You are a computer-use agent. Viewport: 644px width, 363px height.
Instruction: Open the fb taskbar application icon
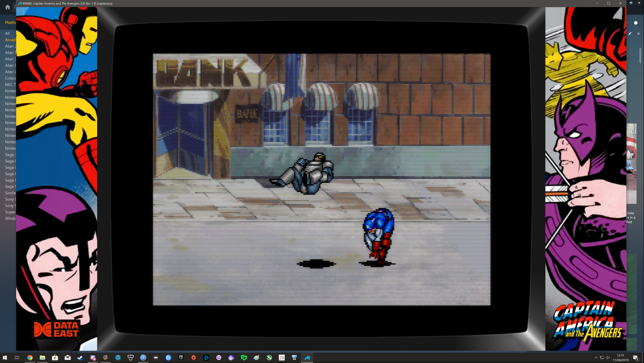pyautogui.click(x=282, y=357)
